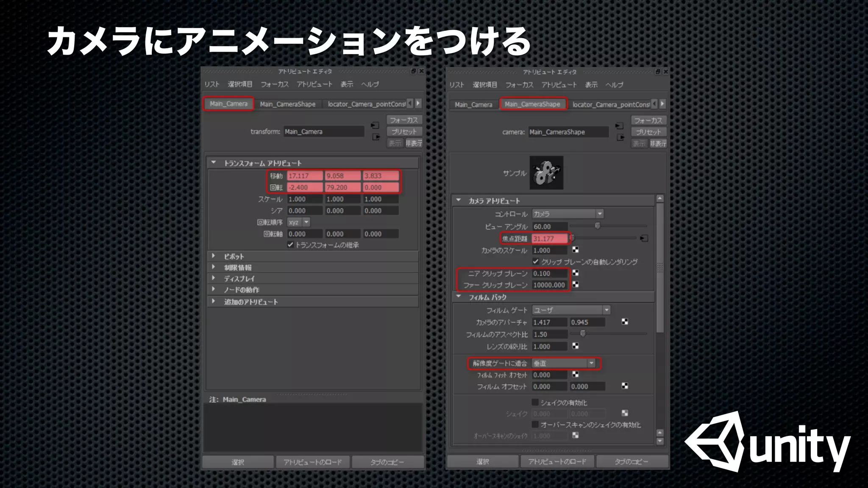This screenshot has width=868, height=488.
Task: Expand the ノードの動作 section
Action: coord(214,289)
